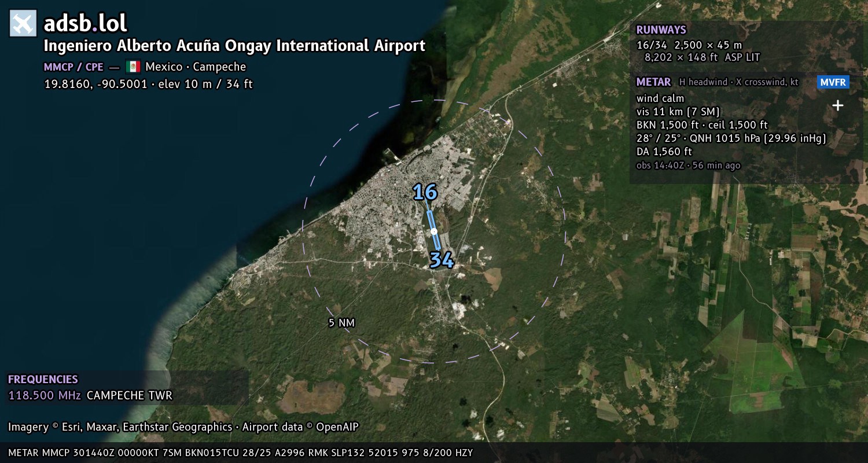
Task: Click the MVFR flight category badge
Action: point(833,82)
